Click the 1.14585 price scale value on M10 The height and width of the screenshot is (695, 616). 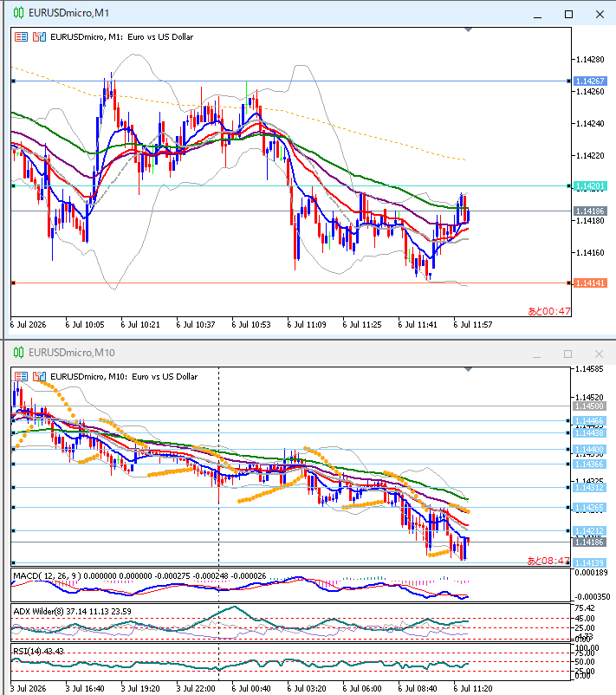point(589,369)
